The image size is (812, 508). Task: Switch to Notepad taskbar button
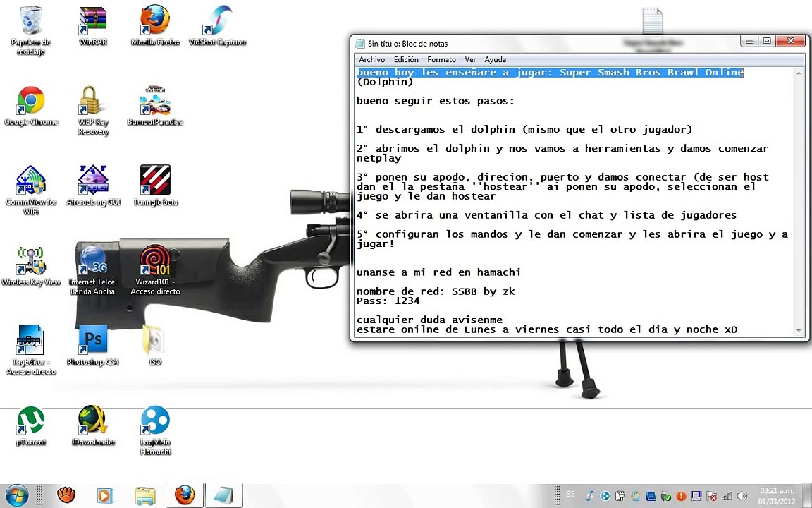(224, 495)
